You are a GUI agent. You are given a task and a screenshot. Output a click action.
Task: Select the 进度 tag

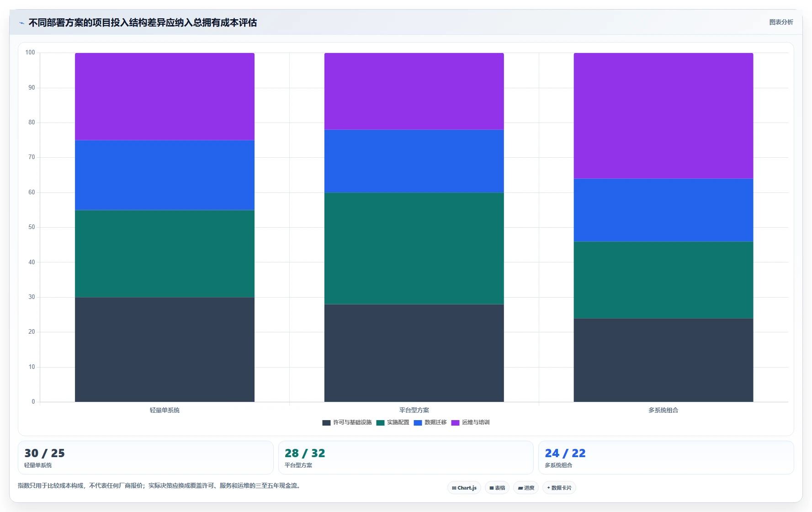click(526, 488)
